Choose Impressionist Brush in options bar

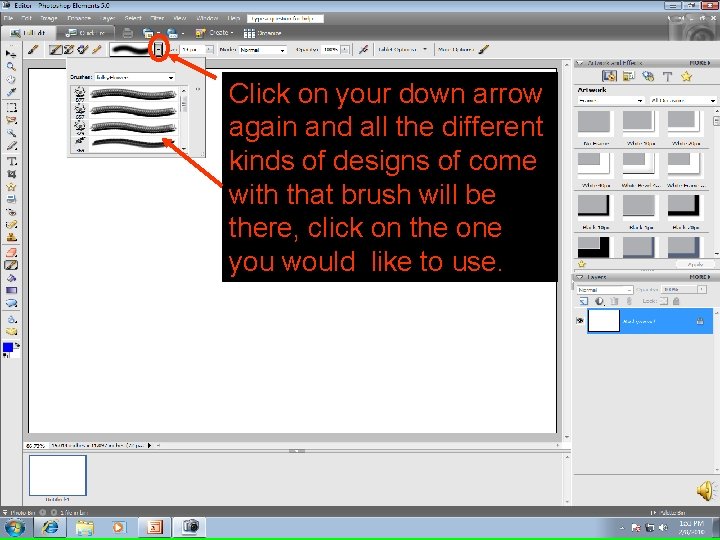(69, 50)
